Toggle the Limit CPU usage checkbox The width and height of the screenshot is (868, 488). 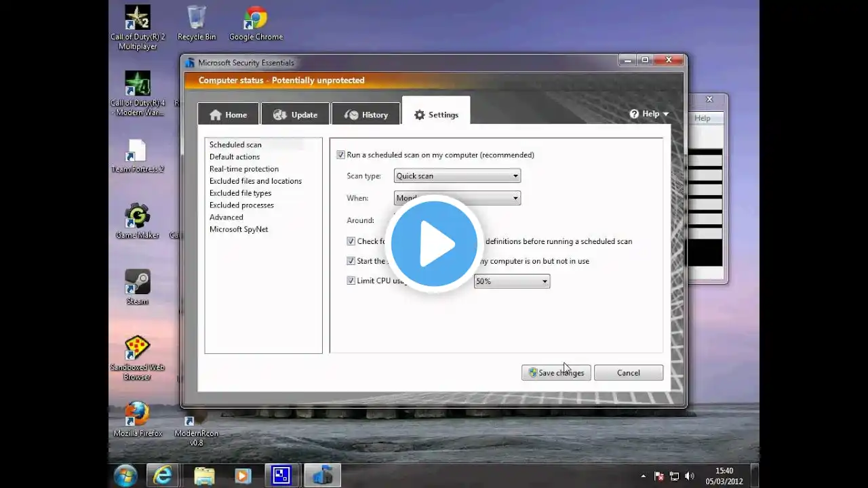coord(351,281)
